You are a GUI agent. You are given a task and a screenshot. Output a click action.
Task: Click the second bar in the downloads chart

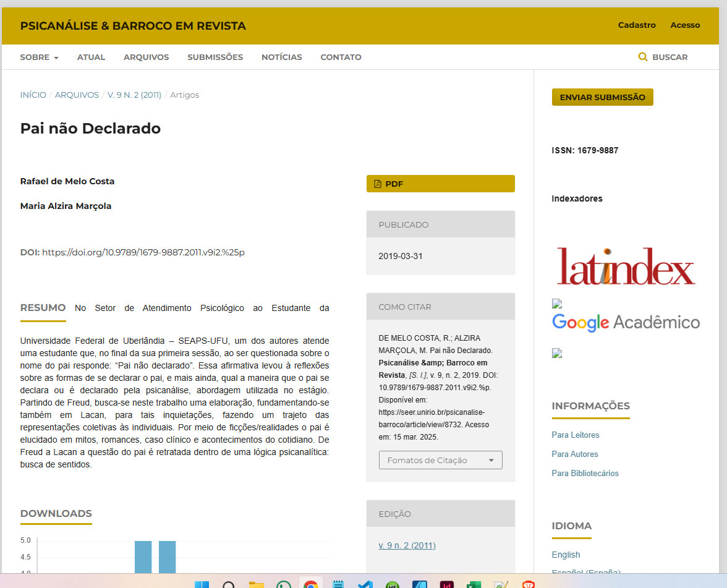tap(168, 557)
